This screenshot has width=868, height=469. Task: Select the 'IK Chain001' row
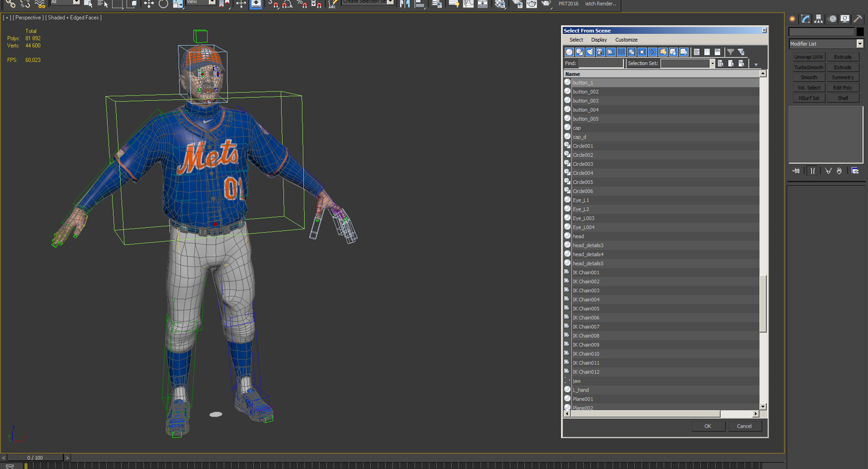pyautogui.click(x=661, y=273)
